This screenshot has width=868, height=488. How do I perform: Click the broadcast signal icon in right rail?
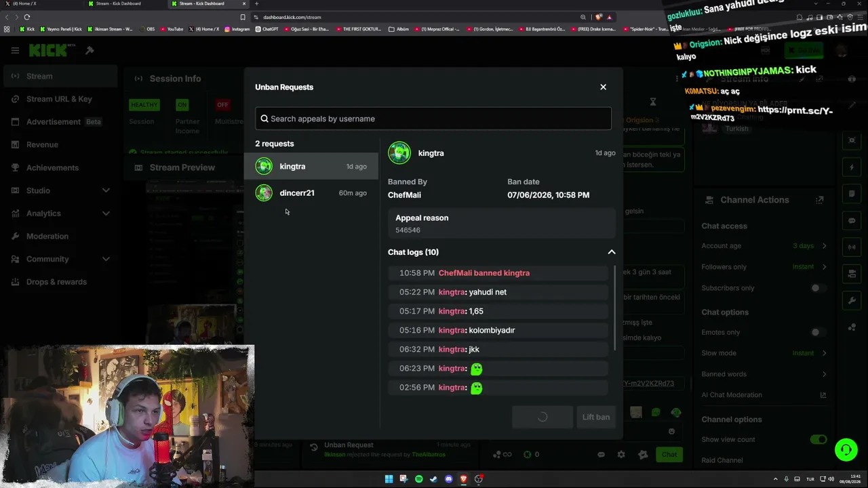pos(852,247)
